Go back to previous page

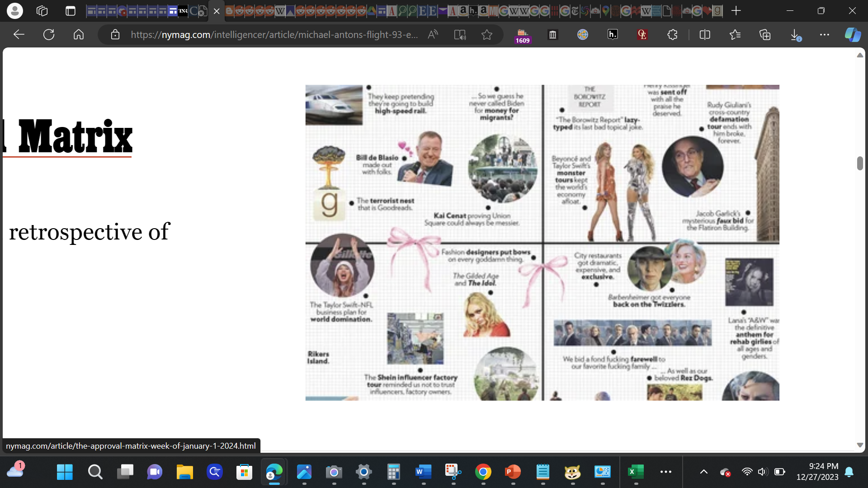point(19,34)
